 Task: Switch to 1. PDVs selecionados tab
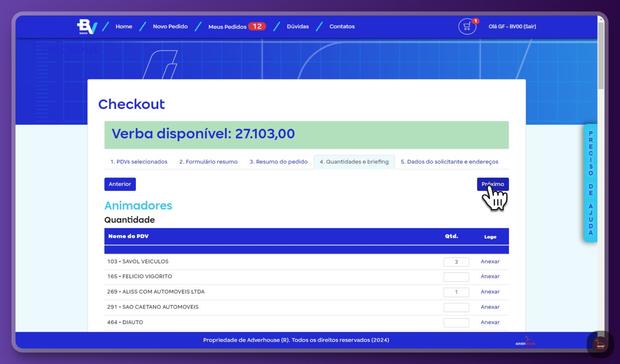pos(139,162)
